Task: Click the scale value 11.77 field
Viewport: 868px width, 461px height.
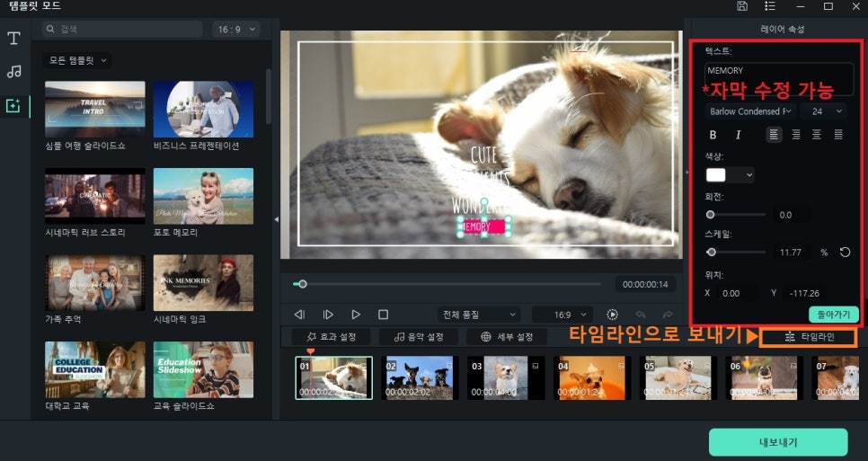Action: pyautogui.click(x=791, y=253)
